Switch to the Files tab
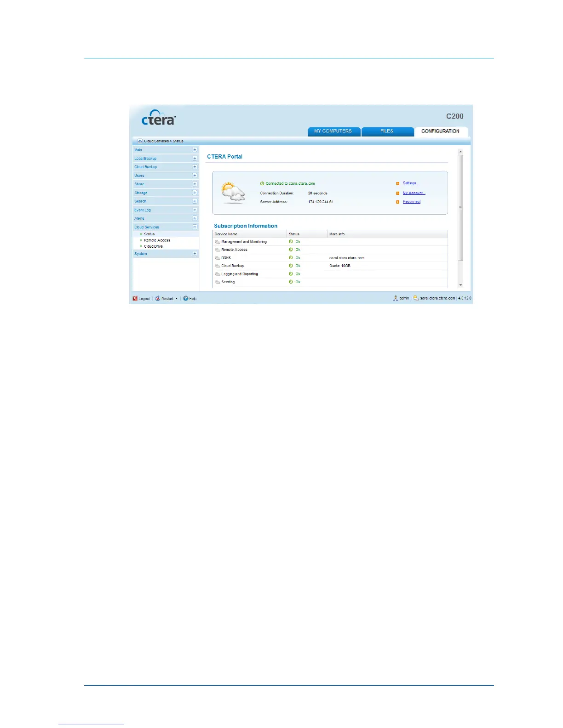563x728 pixels. pos(387,131)
